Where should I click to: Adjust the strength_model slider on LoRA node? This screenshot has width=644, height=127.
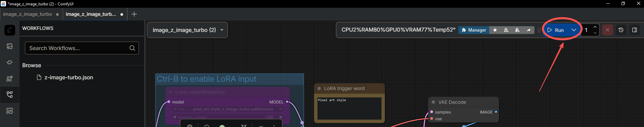point(228,117)
